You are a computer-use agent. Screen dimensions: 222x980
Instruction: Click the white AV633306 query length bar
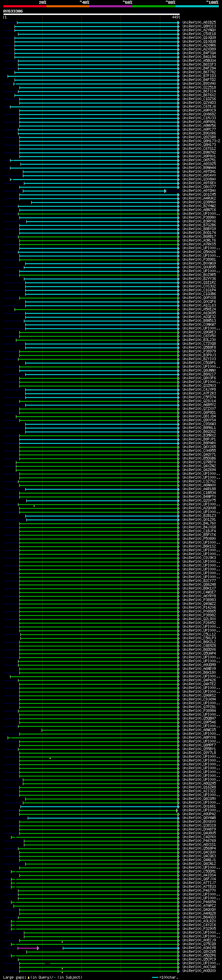pyautogui.click(x=92, y=14)
